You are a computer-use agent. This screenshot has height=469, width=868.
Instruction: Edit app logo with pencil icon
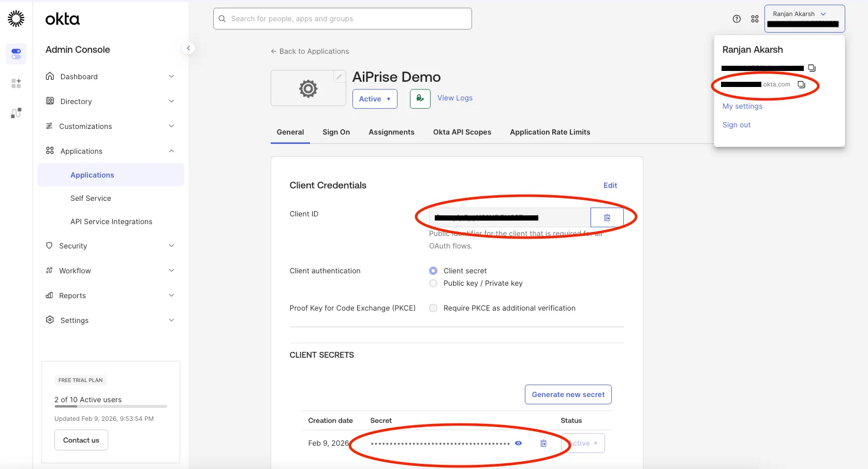click(x=339, y=77)
